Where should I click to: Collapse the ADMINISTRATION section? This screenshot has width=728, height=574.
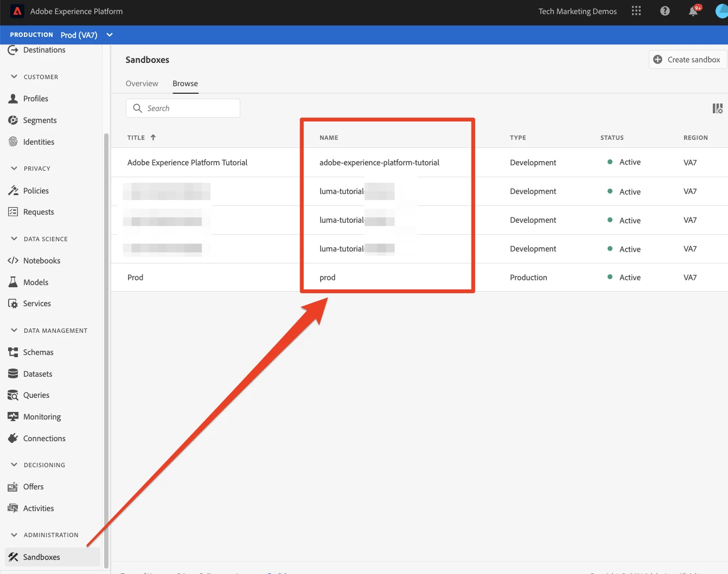point(14,534)
